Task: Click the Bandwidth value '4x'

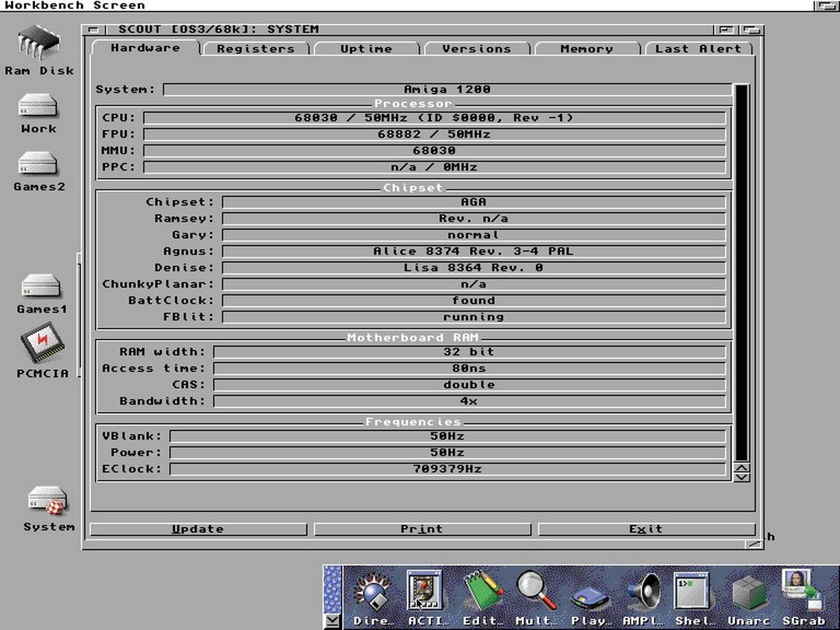Action: (470, 401)
